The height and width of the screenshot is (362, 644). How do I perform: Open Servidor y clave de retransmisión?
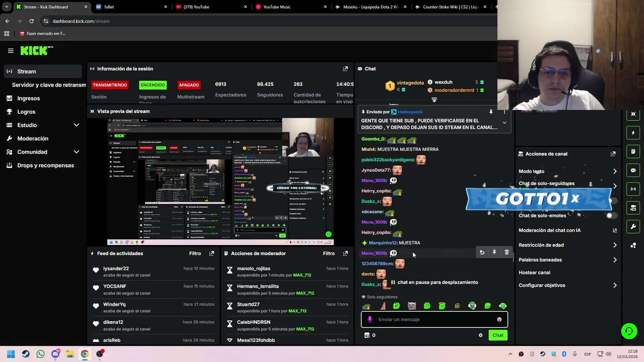[49, 85]
